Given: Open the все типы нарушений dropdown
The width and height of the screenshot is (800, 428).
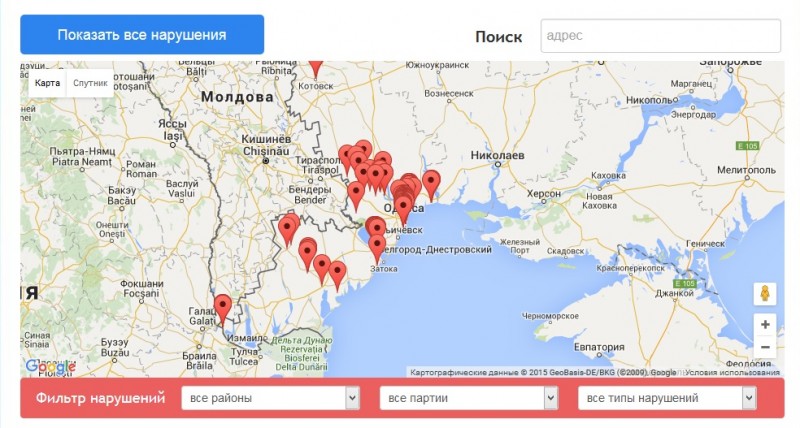Looking at the screenshot, I should point(666,399).
